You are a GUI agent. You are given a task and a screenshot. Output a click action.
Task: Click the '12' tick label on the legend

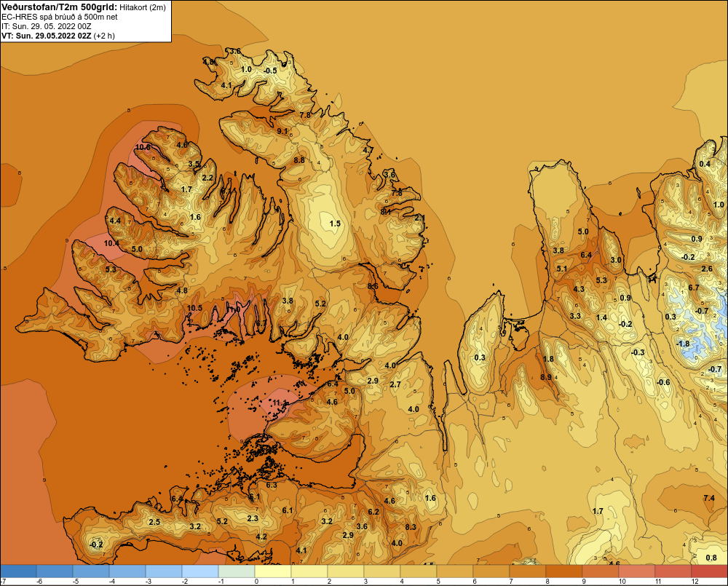695,582
